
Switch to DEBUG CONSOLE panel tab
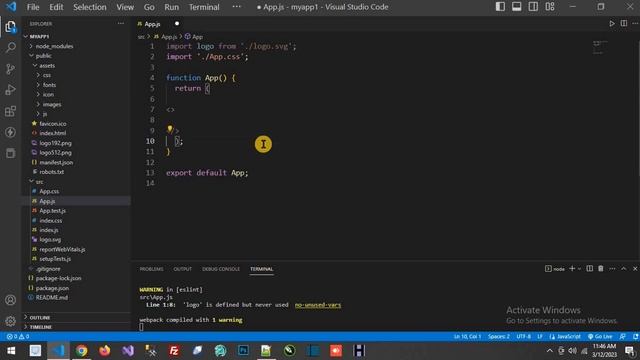click(x=221, y=269)
